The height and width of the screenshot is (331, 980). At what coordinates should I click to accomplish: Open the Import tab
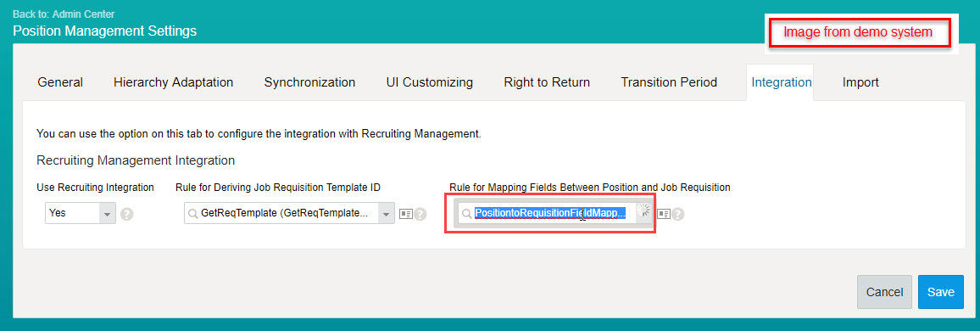click(x=860, y=82)
